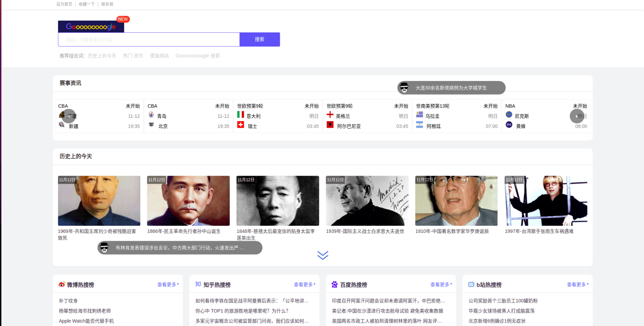This screenshot has width=644, height=326.
Task: Click the Weibo logo icon
Action: (62, 285)
